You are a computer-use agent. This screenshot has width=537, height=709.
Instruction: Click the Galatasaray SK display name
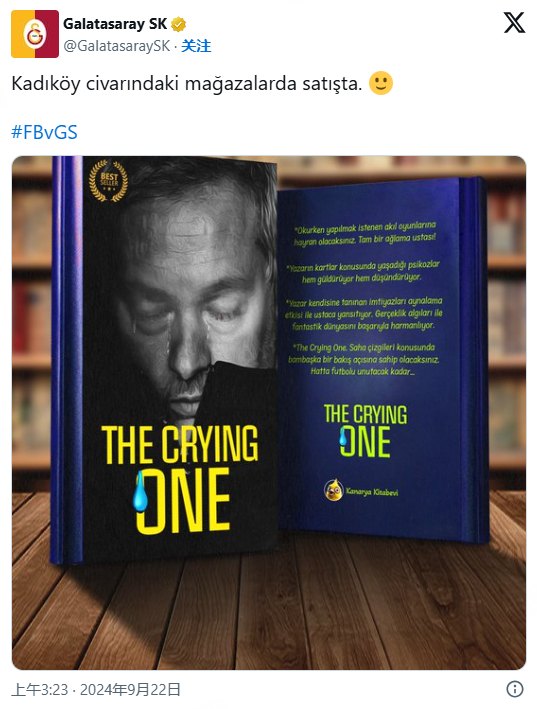pyautogui.click(x=115, y=24)
